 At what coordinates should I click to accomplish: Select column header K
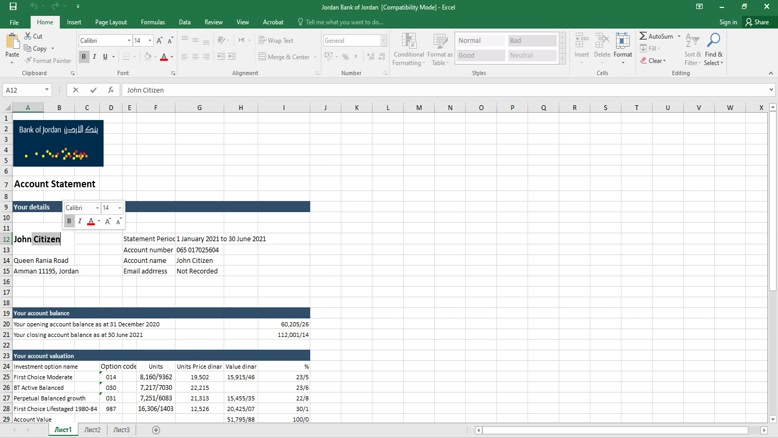pos(356,107)
